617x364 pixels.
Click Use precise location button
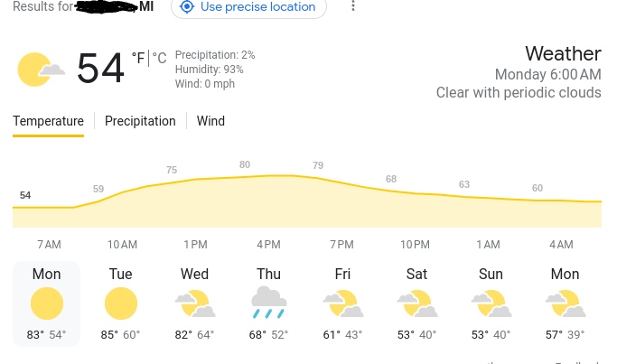[x=248, y=7]
